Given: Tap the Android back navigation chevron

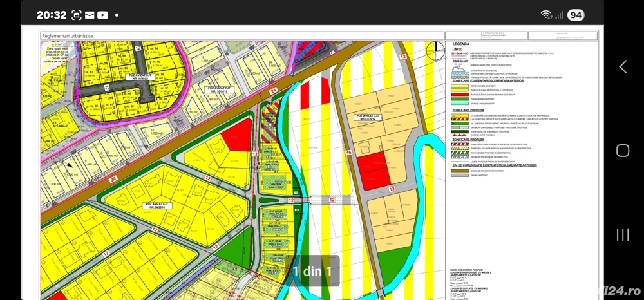Looking at the screenshot, I should (x=623, y=66).
